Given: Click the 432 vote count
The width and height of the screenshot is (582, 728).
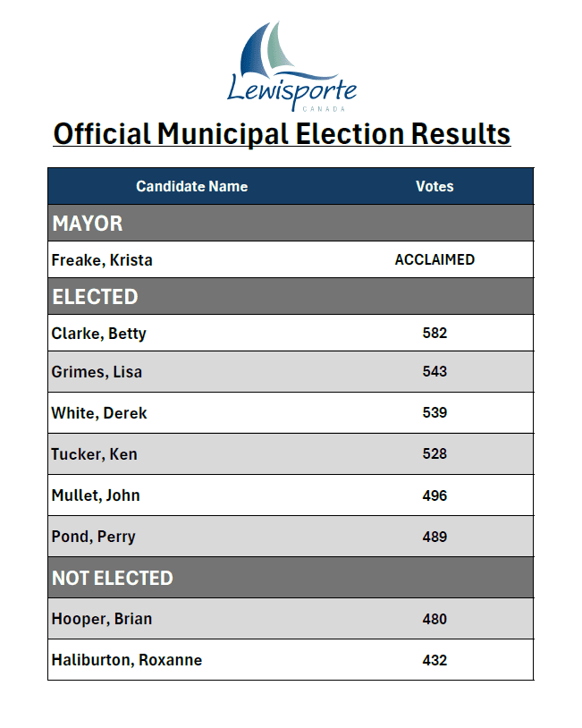Looking at the screenshot, I should [434, 660].
